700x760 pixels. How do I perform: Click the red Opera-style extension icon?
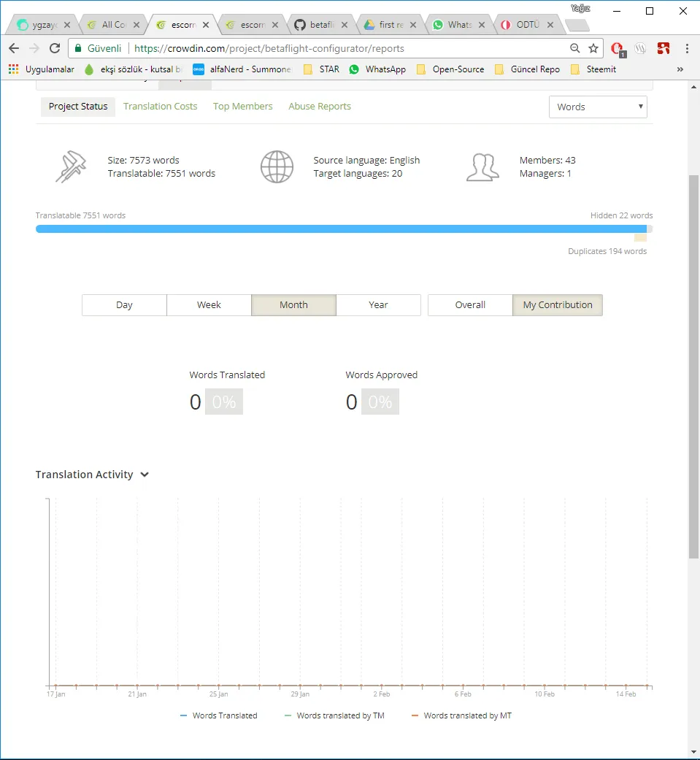tap(617, 48)
